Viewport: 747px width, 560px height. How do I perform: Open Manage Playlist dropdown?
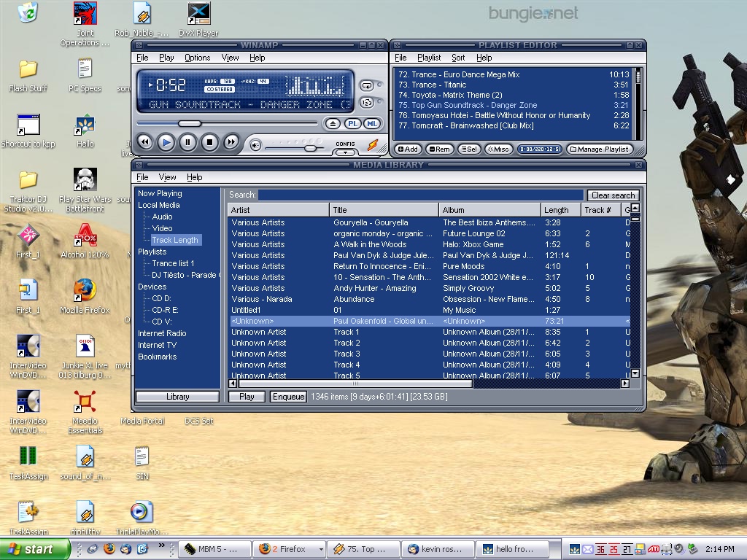(600, 149)
